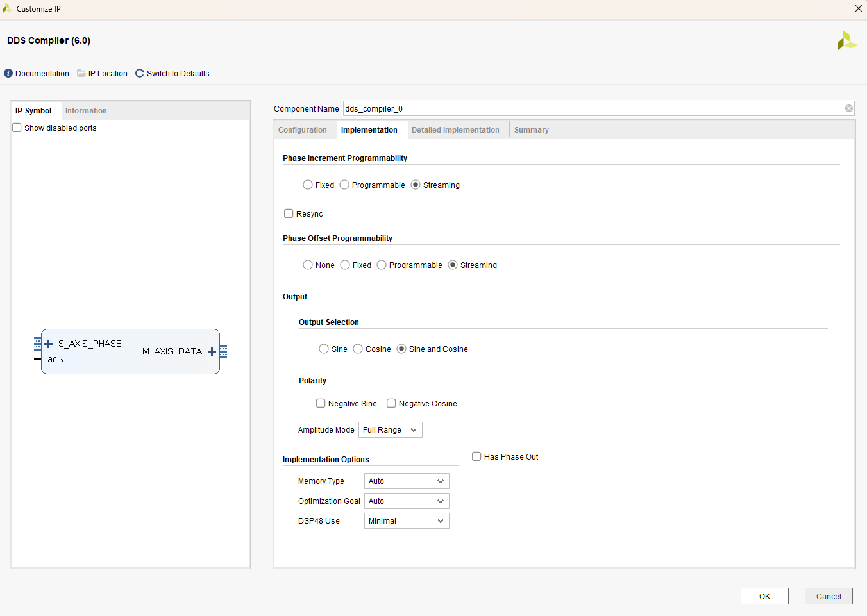
Task: Click the OK button
Action: click(764, 596)
